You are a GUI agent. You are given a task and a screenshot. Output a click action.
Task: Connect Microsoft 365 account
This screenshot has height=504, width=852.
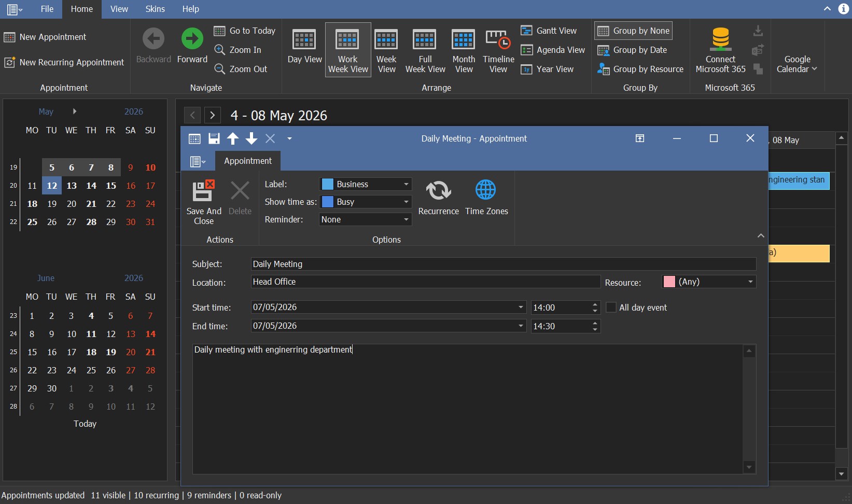pyautogui.click(x=720, y=51)
